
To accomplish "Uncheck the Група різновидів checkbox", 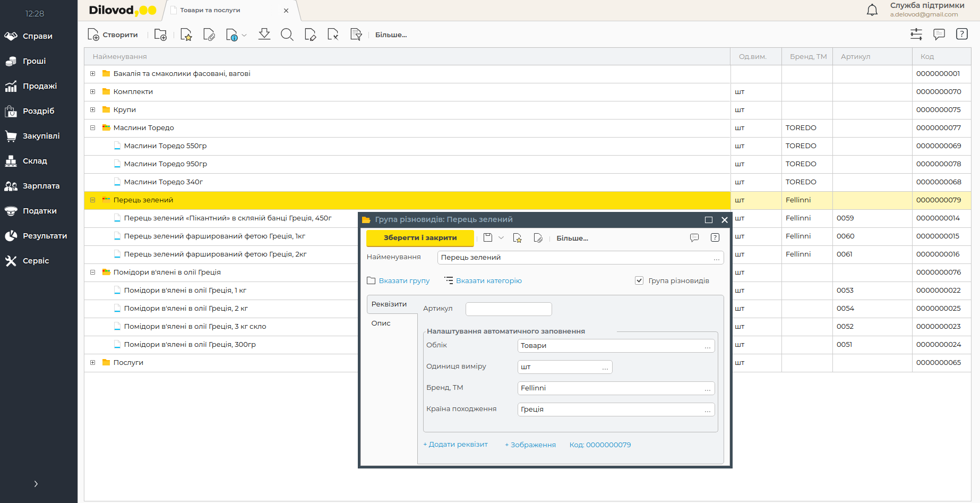I will click(x=639, y=280).
